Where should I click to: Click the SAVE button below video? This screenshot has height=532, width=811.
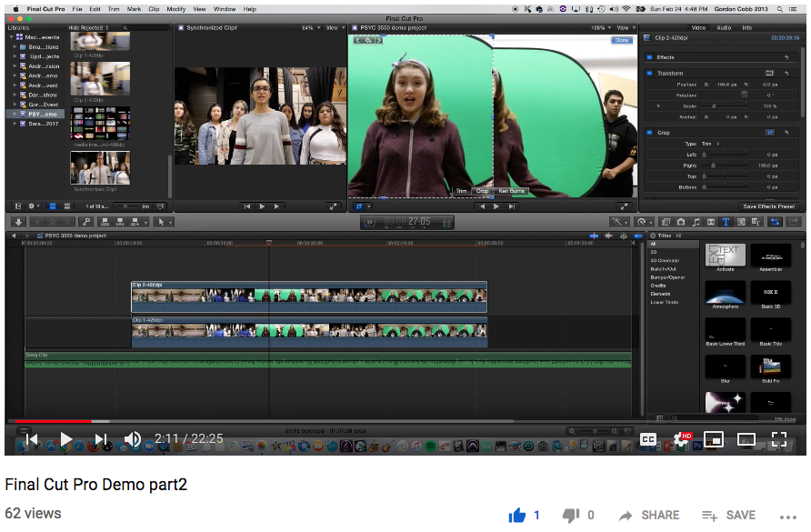pyautogui.click(x=729, y=516)
